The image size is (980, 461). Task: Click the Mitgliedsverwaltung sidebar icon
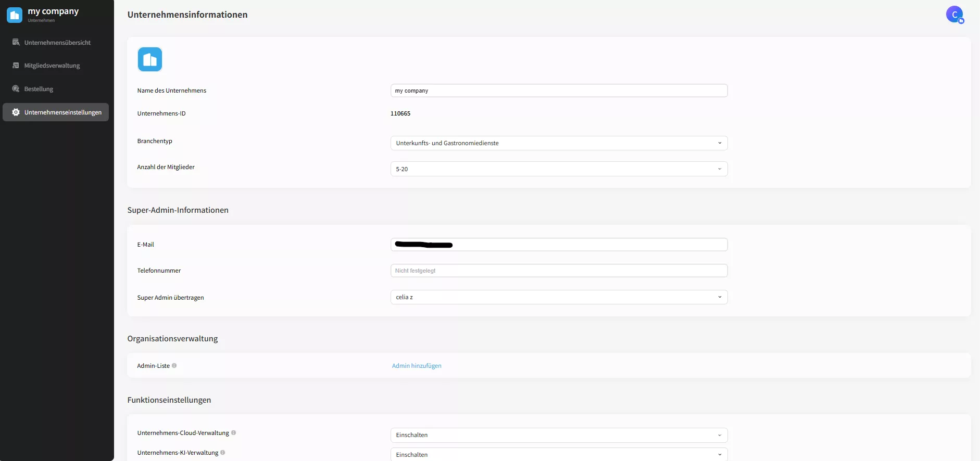click(x=16, y=66)
